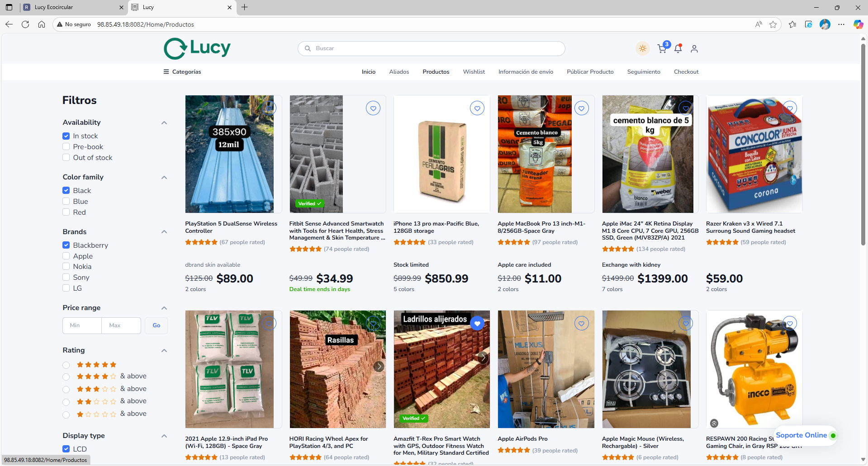The image size is (868, 466).
Task: Collapse the Availability filter section
Action: [x=164, y=123]
